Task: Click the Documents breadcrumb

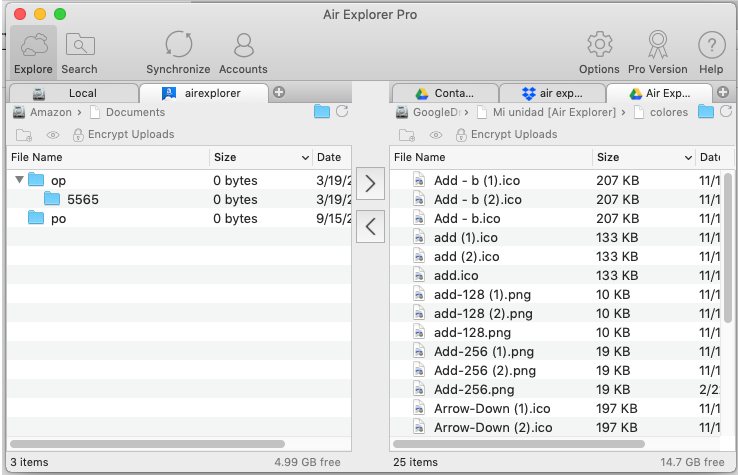Action: pyautogui.click(x=128, y=112)
